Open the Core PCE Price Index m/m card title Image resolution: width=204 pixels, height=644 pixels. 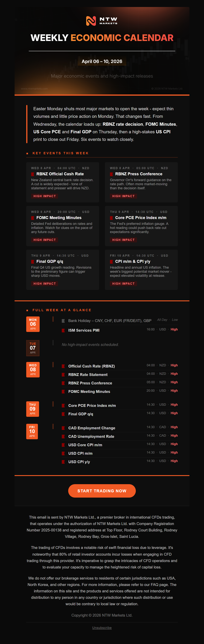pos(141,218)
